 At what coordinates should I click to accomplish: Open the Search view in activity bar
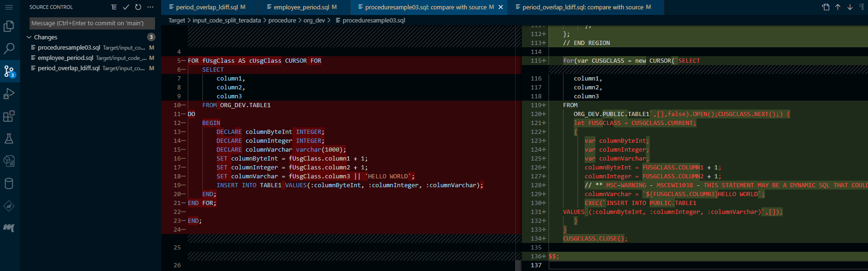click(x=9, y=49)
